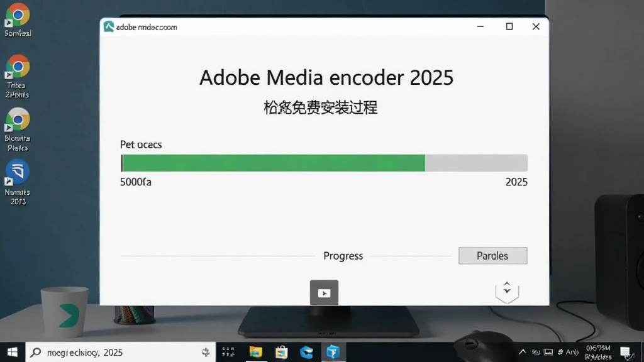Screen dimensions: 644x362
Task: Open File Explorer from the taskbar
Action: 255,352
